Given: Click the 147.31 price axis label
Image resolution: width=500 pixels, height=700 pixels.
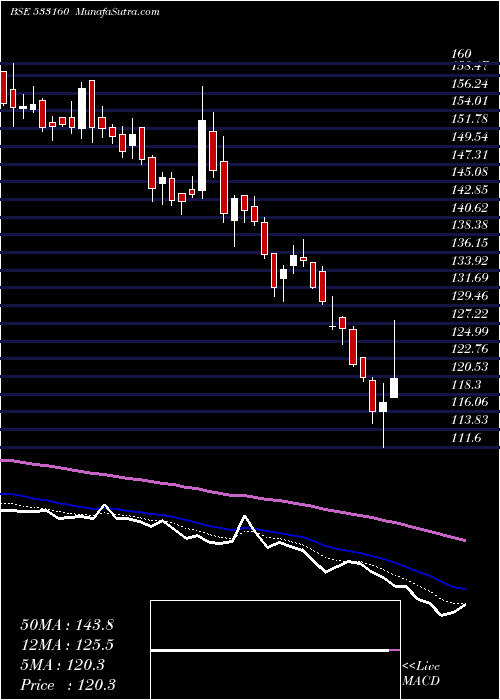Looking at the screenshot, I should coord(470,154).
